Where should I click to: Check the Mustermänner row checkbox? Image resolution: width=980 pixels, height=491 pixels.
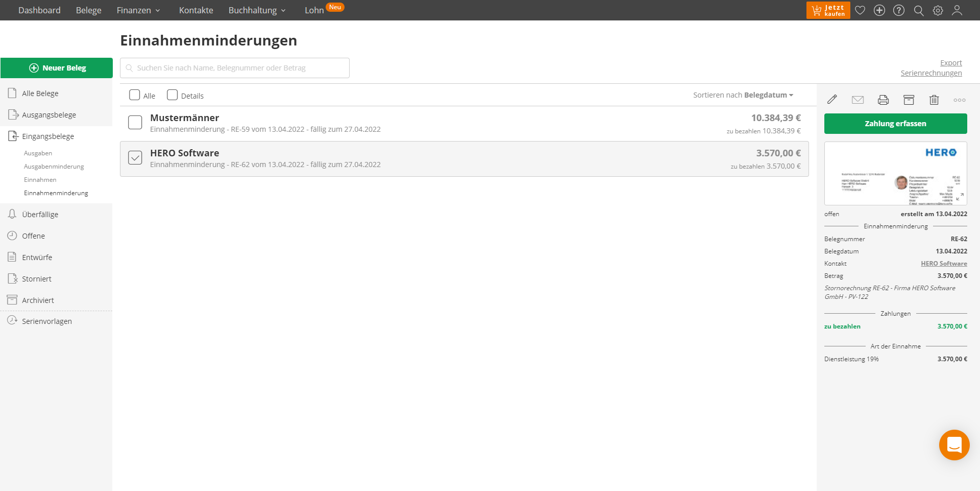(135, 123)
